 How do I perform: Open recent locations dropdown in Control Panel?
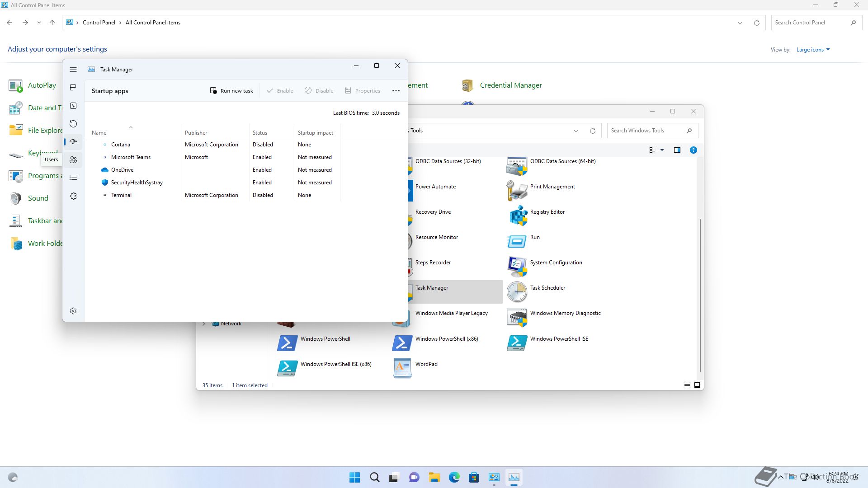click(39, 23)
